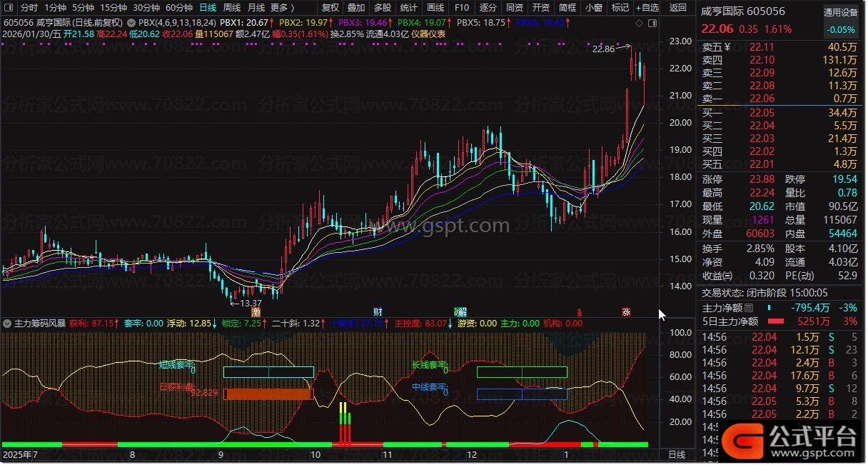Click the 激 event marker on chart
Viewport: 868px width, 465px height.
click(256, 312)
